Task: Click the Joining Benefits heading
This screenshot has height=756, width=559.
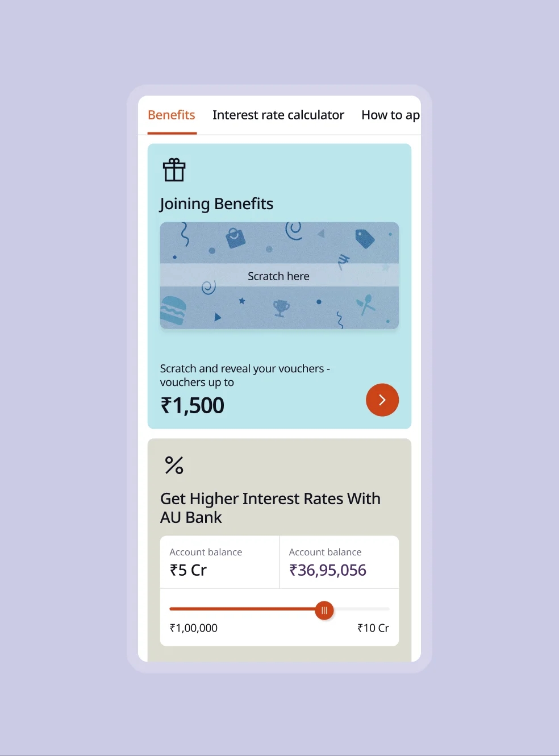Action: 216,204
